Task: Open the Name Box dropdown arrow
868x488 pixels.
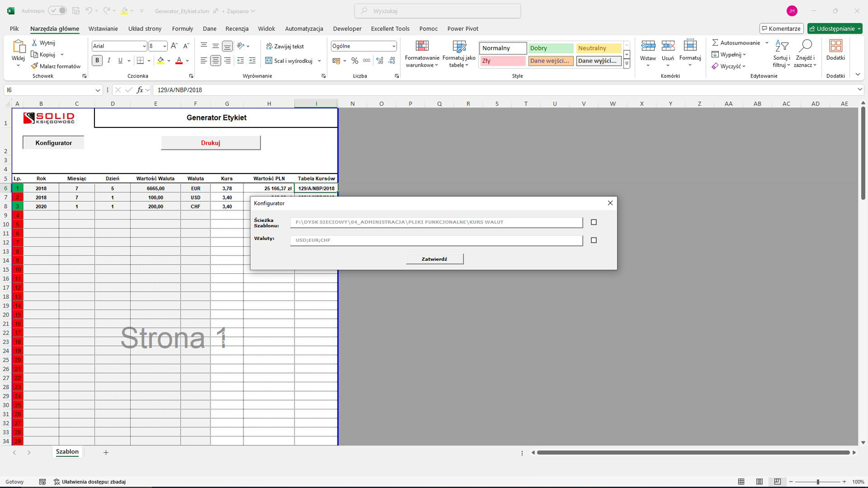Action: tap(98, 90)
